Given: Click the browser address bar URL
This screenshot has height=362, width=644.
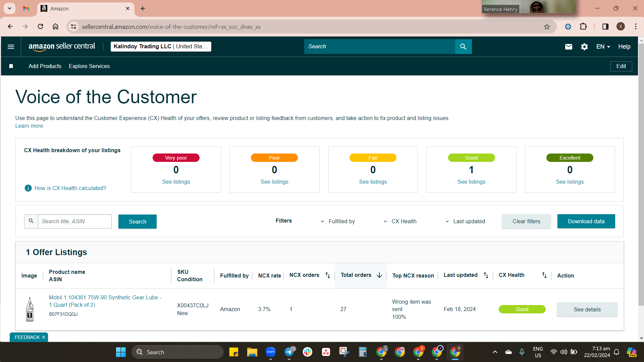Looking at the screenshot, I should tap(171, 27).
